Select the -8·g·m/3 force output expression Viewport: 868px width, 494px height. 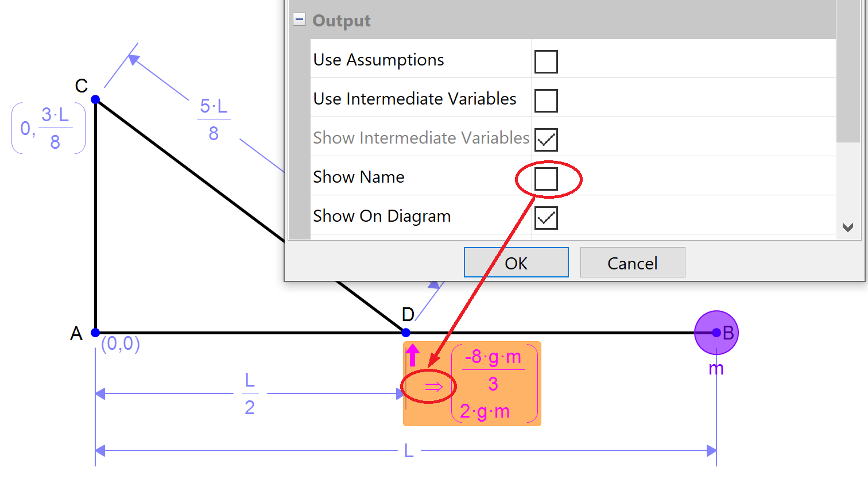point(493,370)
